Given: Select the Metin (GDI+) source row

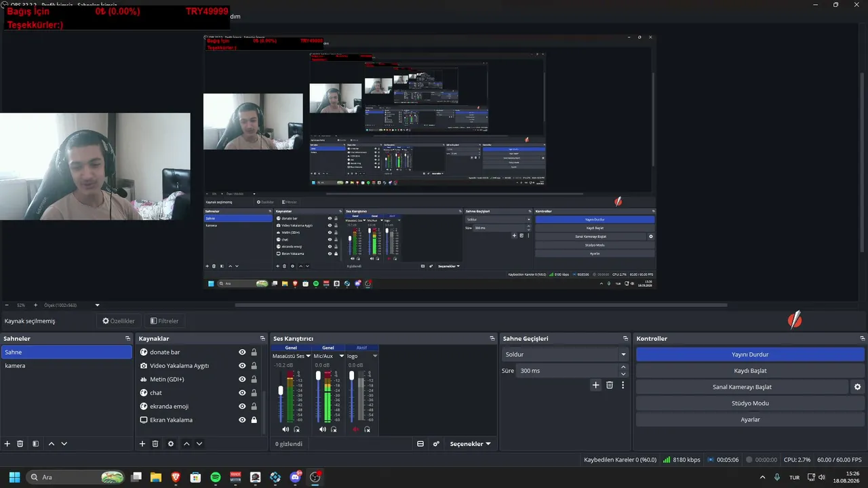Looking at the screenshot, I should (199, 380).
